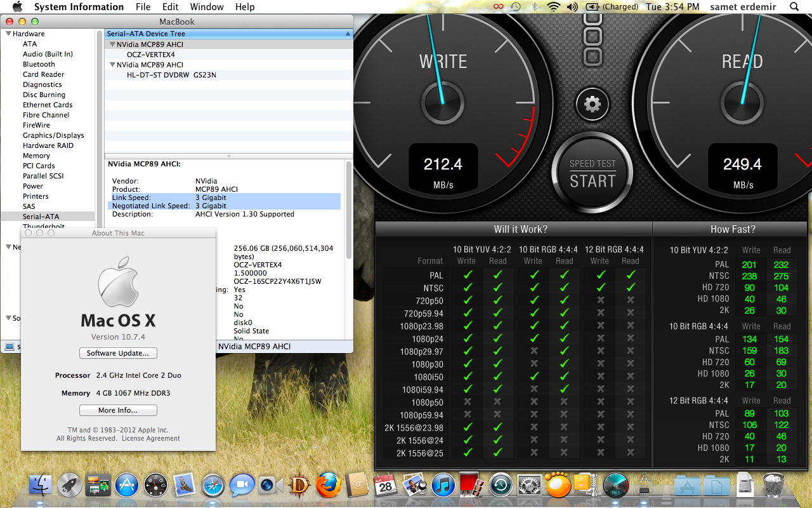Open the App Store dock icon
The image size is (812, 508).
127,486
